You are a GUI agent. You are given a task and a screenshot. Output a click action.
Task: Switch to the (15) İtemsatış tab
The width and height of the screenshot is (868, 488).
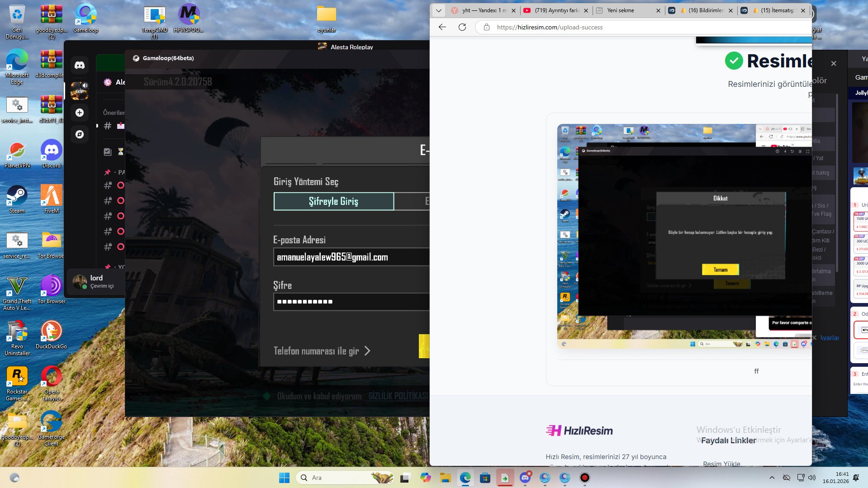(773, 10)
